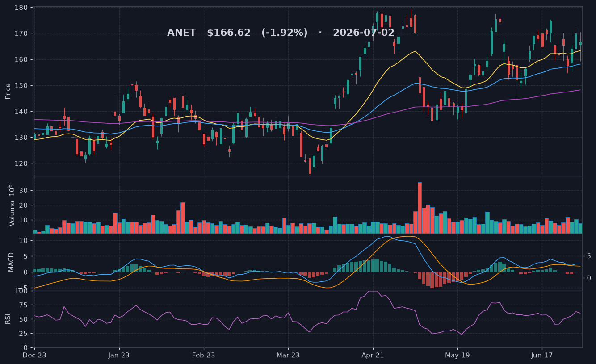The width and height of the screenshot is (596, 364).
Task: Click the 25 RSI axis tick
Action: [x=24, y=334]
